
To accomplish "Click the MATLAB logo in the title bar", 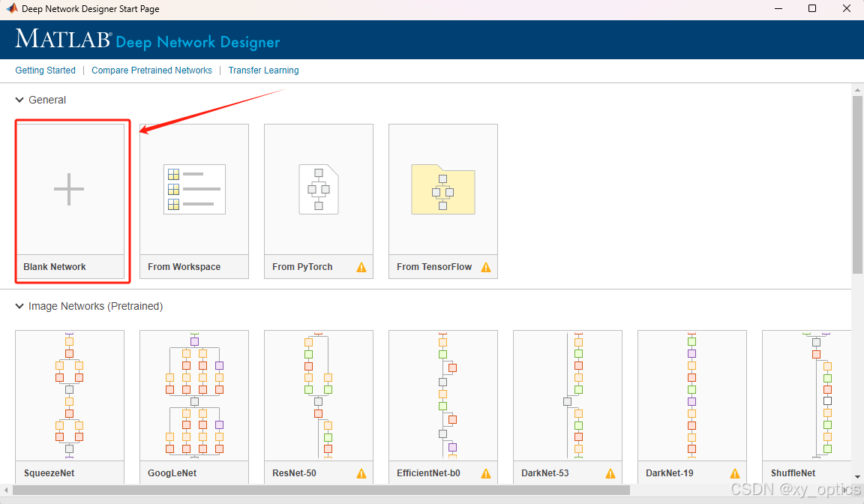I will [11, 8].
